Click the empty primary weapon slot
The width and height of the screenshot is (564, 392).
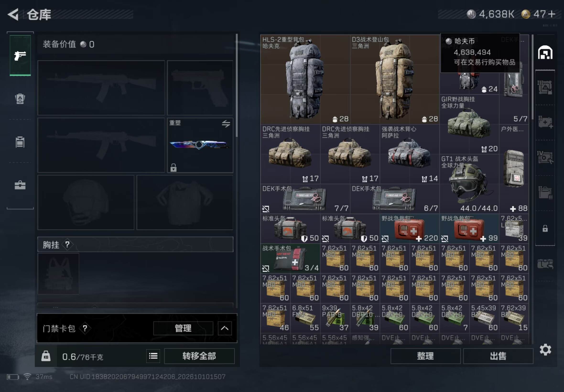pyautogui.click(x=101, y=88)
